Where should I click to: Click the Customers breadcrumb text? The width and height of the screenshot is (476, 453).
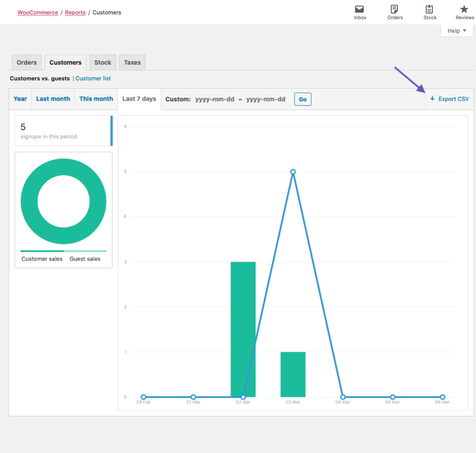tap(107, 13)
